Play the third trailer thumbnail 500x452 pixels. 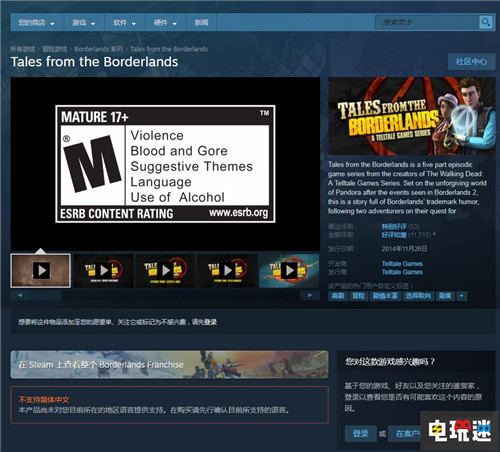(165, 271)
